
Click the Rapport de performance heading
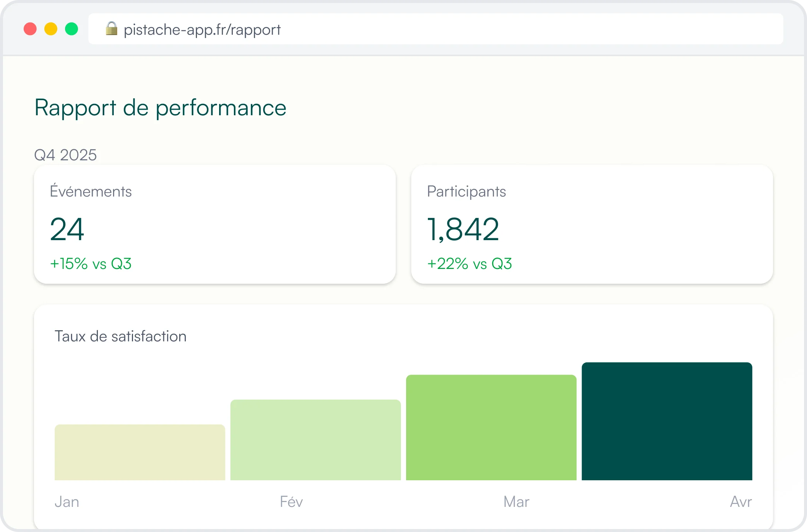coord(160,108)
